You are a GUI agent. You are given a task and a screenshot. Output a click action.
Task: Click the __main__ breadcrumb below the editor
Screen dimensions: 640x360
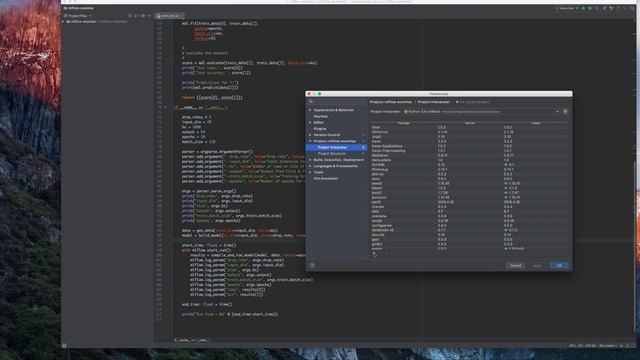pyautogui.click(x=191, y=340)
